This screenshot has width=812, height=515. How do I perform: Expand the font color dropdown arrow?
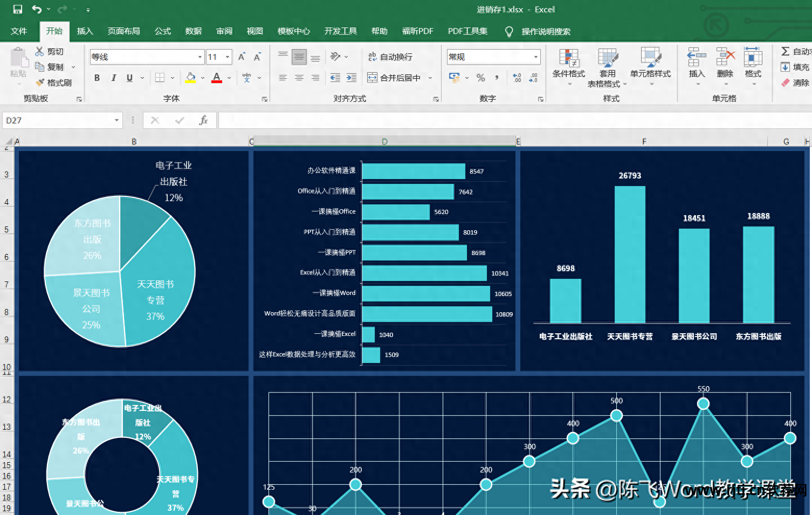229,78
